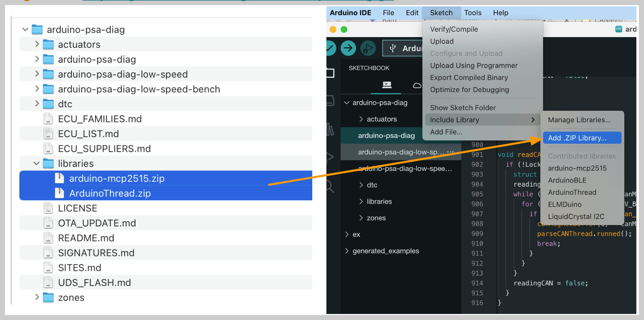Expand the actuators folder in Finder
Screen dimensions: 644x320
tap(37, 44)
